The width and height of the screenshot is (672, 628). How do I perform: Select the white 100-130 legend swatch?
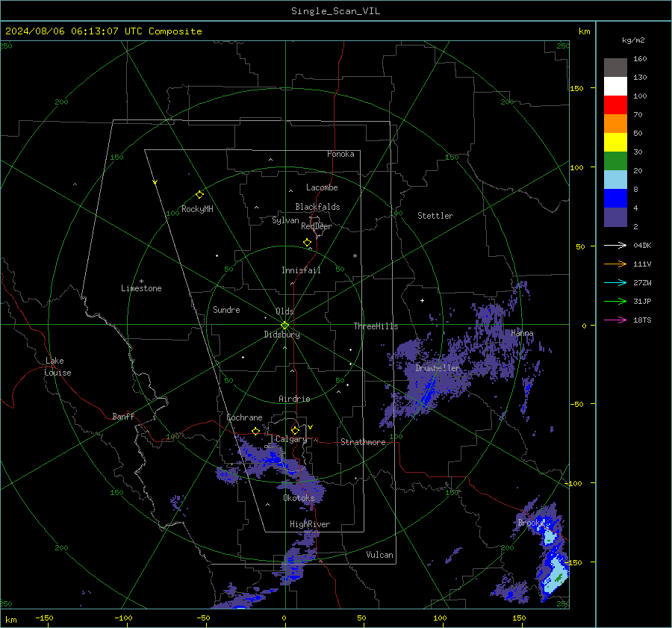(x=615, y=87)
